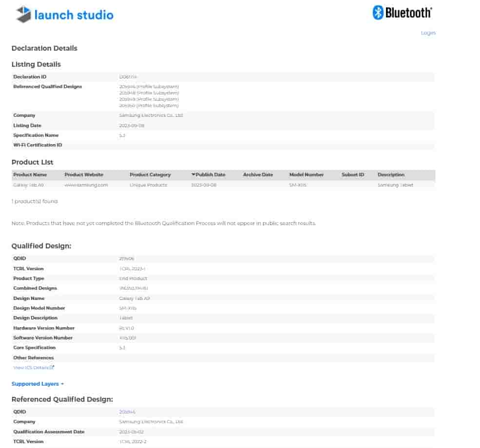Click the sort arrow on Publish Date column
The height and width of the screenshot is (448, 480).
pyautogui.click(x=193, y=175)
